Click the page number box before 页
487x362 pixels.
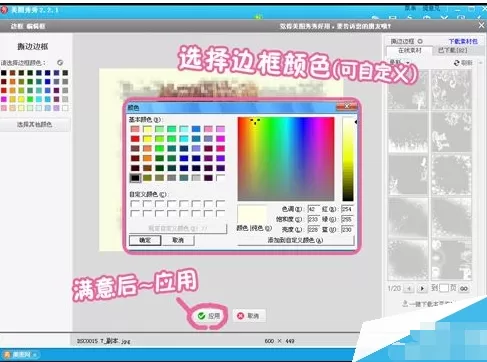pos(444,288)
